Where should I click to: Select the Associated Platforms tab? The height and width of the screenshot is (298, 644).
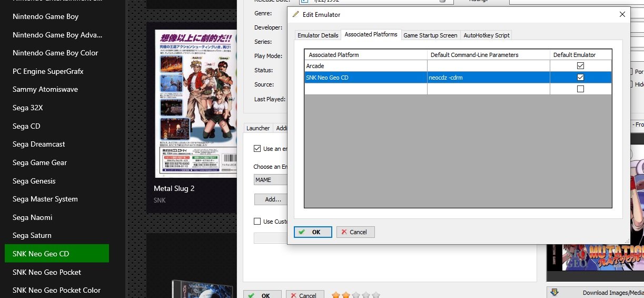click(371, 34)
